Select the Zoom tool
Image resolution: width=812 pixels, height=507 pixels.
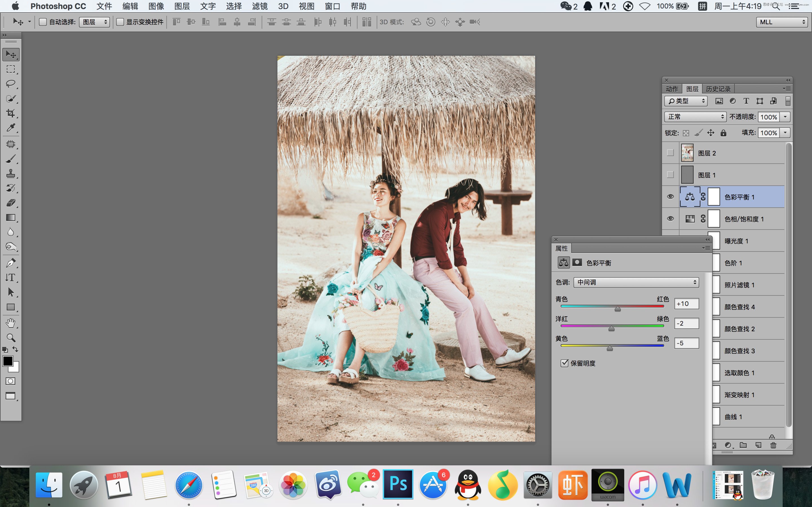[x=11, y=338]
